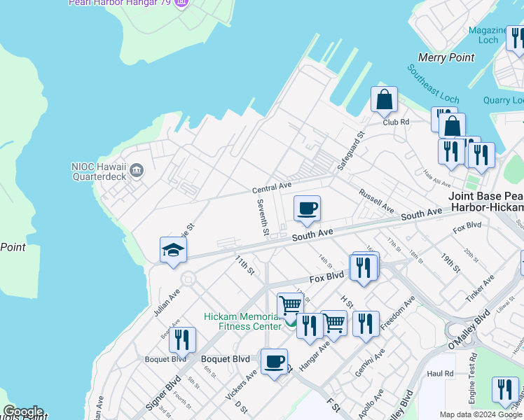Click the H St street label
The height and width of the screenshot is (420, 524).
tap(347, 302)
